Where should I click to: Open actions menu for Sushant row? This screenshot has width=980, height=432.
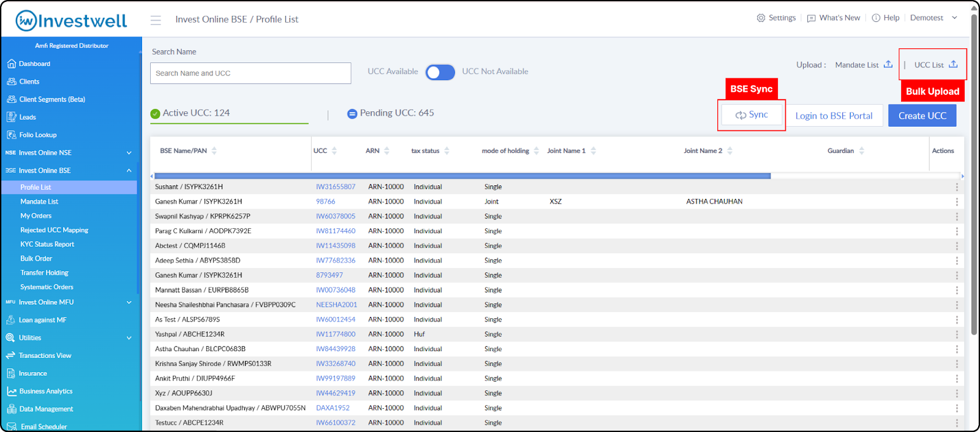pos(957,187)
